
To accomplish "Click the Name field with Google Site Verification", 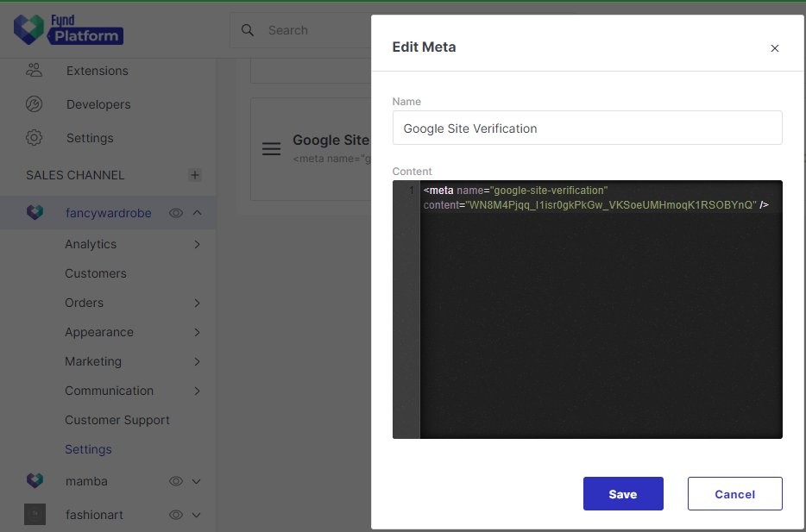I will tap(587, 128).
